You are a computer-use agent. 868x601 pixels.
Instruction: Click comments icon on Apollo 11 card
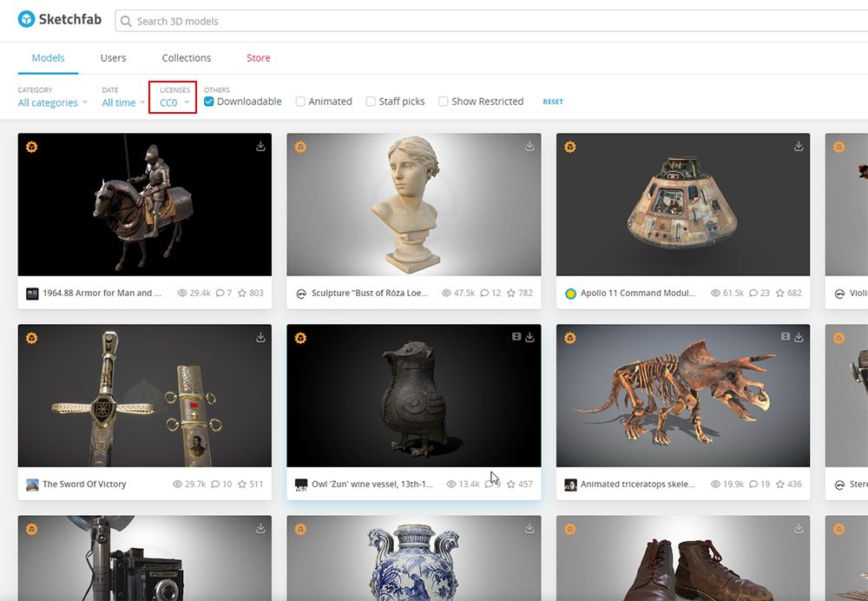click(753, 294)
